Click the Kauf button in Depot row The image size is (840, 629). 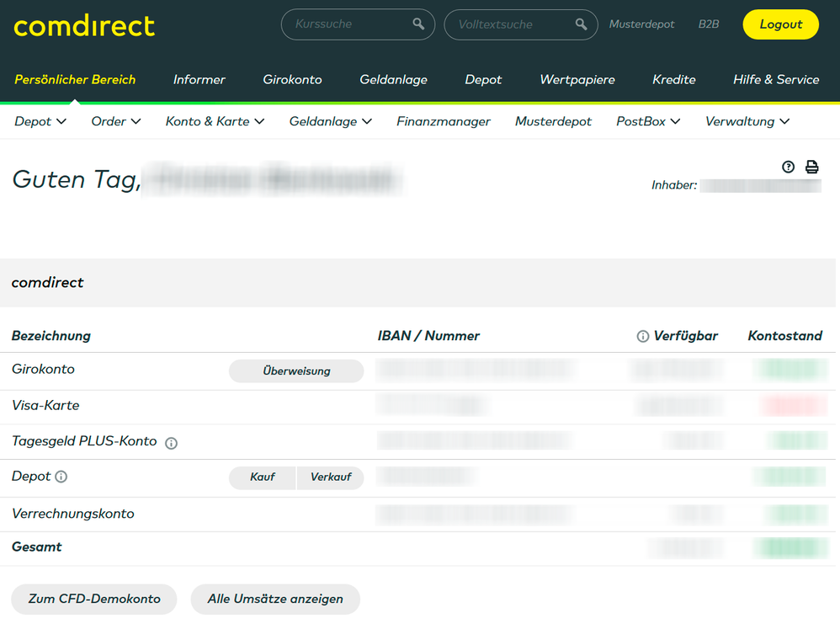263,477
